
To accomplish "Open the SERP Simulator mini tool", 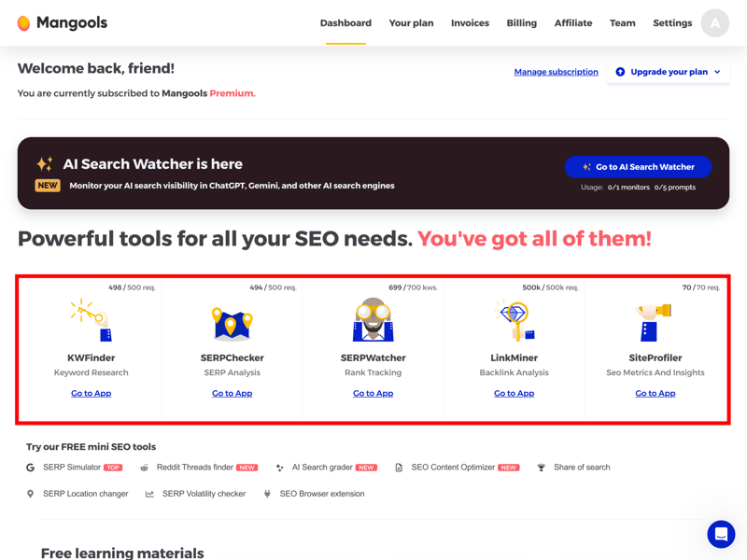I will [72, 468].
